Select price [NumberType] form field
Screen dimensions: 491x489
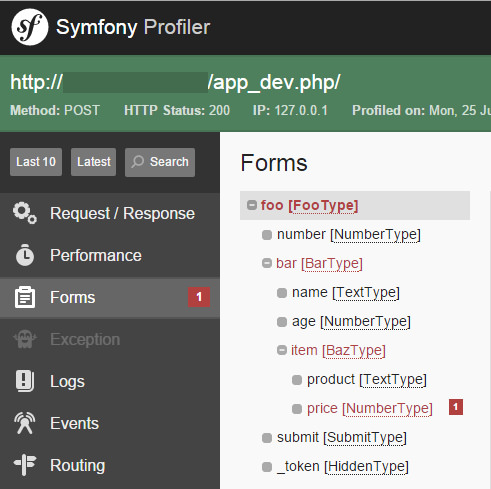[x=370, y=408]
